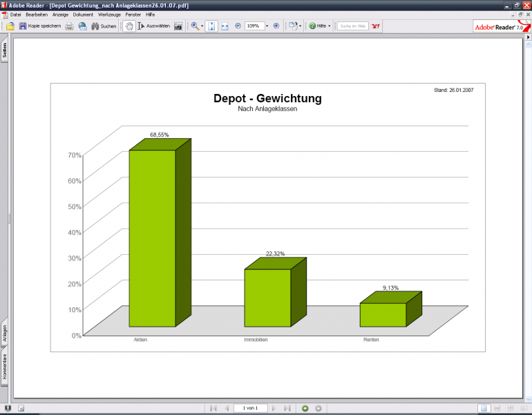Open a file with the folder icon
This screenshot has height=415, width=532.
(x=10, y=26)
